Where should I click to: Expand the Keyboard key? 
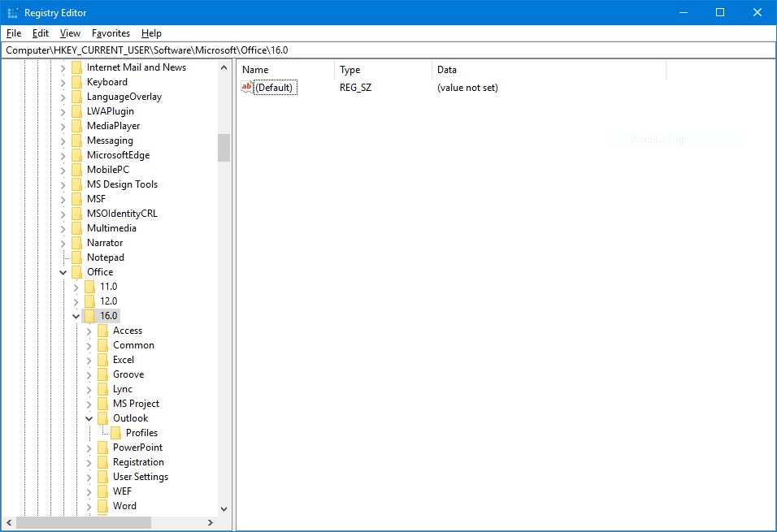tap(63, 83)
